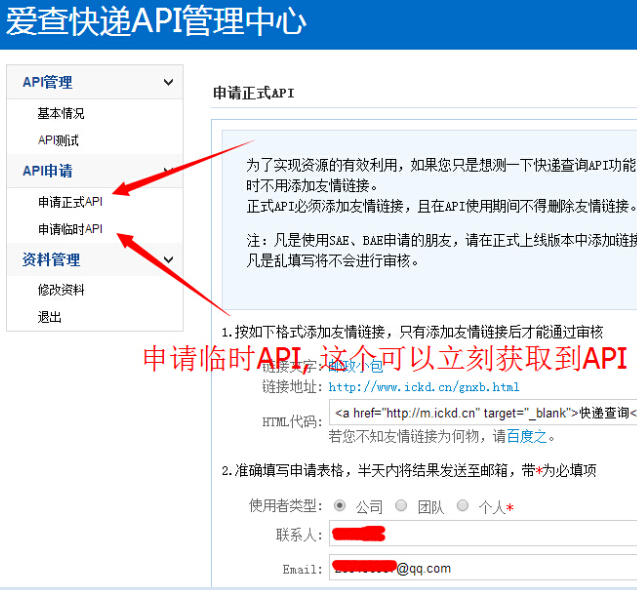637x590 pixels.
Task: Click the 申请正式API page heading
Action: click(x=254, y=93)
